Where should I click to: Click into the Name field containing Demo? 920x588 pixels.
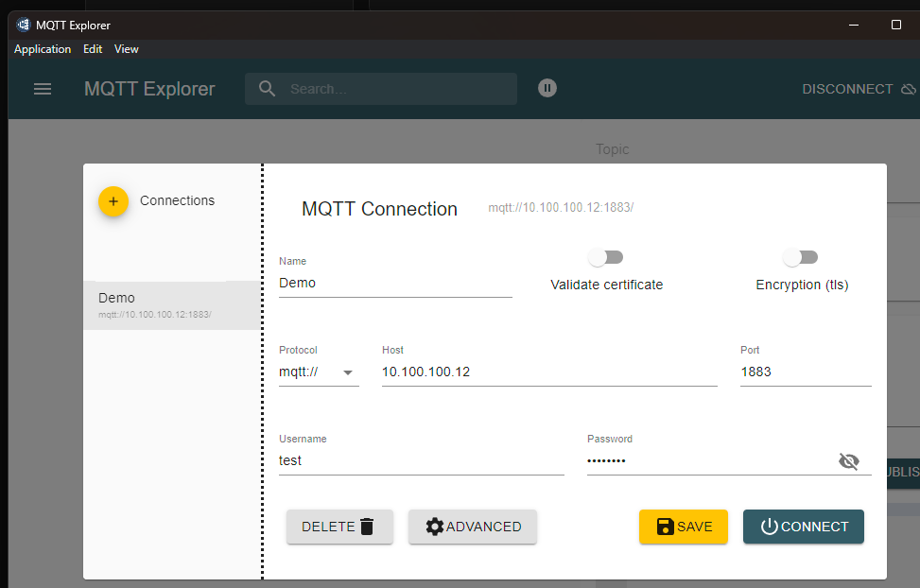pyautogui.click(x=395, y=284)
